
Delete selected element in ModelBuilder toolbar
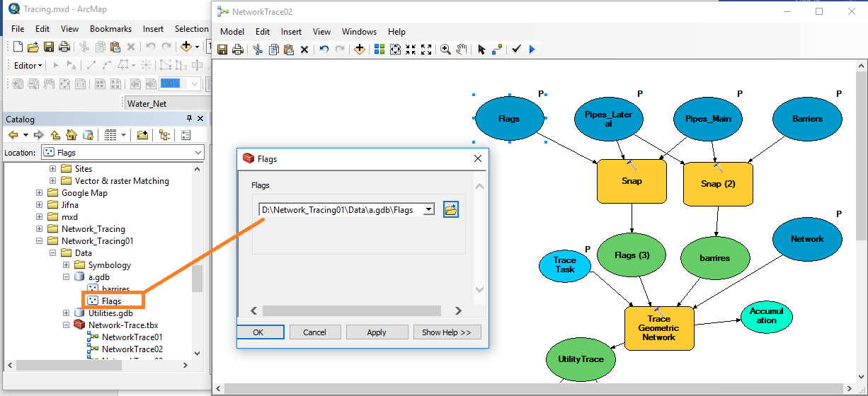304,49
